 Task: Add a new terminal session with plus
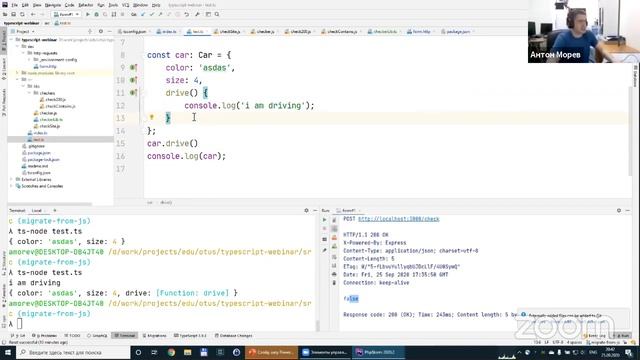click(55, 211)
